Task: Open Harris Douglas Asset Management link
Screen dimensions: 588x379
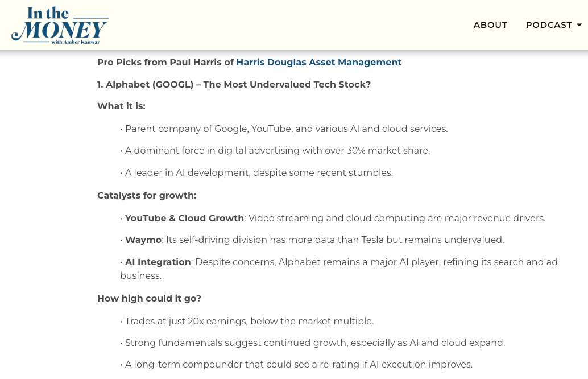Action: point(318,63)
